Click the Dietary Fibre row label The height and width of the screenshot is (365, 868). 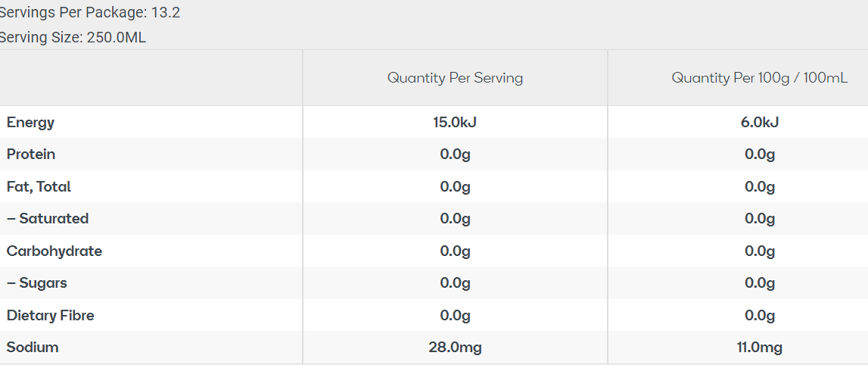(51, 315)
